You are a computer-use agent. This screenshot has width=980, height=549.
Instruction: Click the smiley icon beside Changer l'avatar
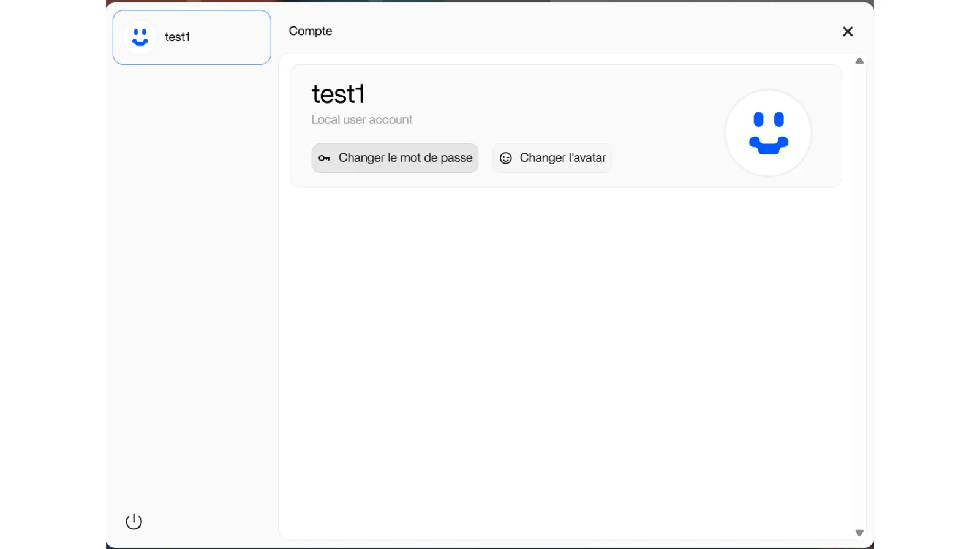[x=505, y=158]
